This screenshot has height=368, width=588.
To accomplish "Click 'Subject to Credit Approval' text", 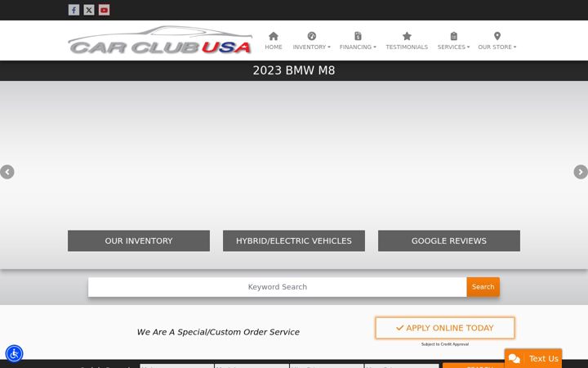I will pyautogui.click(x=445, y=344).
